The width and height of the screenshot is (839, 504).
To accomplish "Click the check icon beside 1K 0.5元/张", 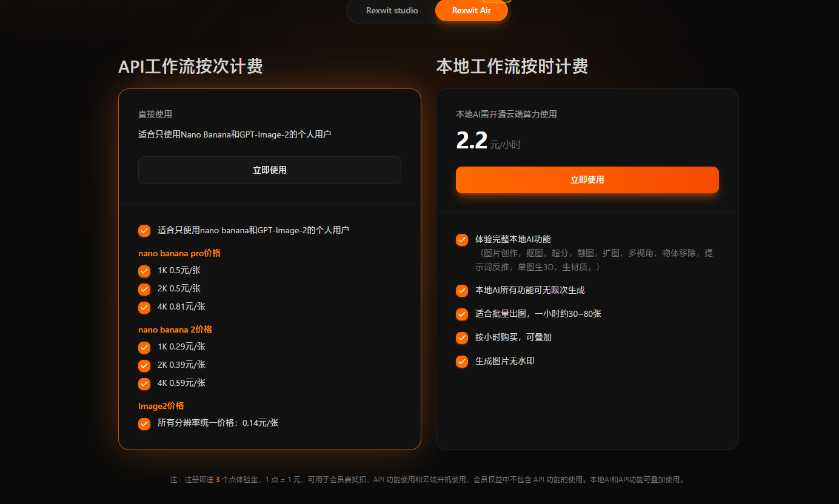I will point(144,271).
